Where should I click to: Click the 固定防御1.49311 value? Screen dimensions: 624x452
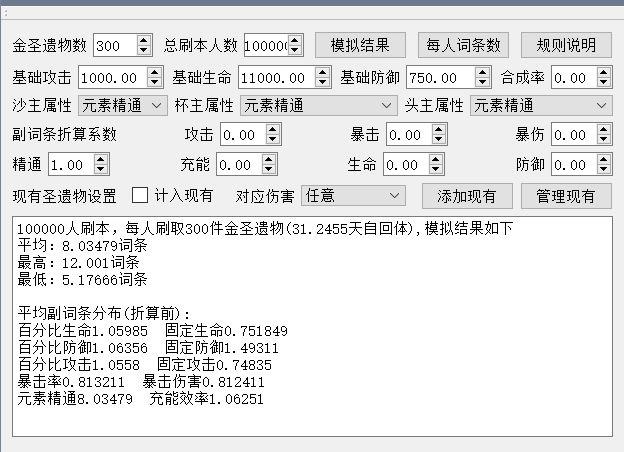point(222,347)
